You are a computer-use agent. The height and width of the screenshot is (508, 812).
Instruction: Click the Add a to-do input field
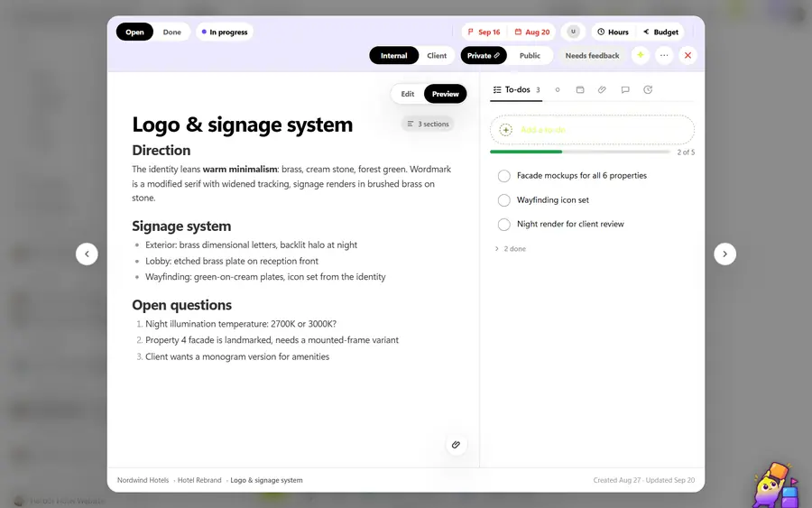pyautogui.click(x=592, y=129)
